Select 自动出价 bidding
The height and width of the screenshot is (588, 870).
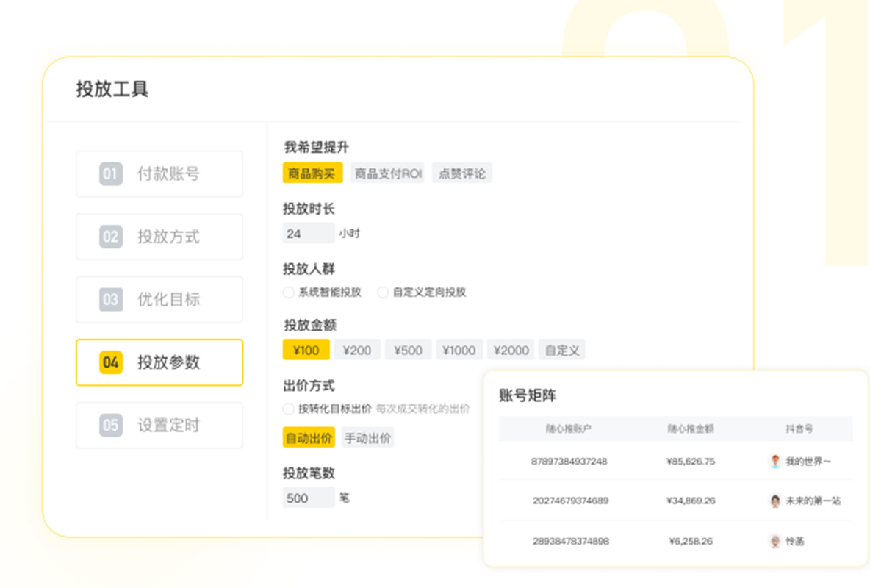coord(309,437)
